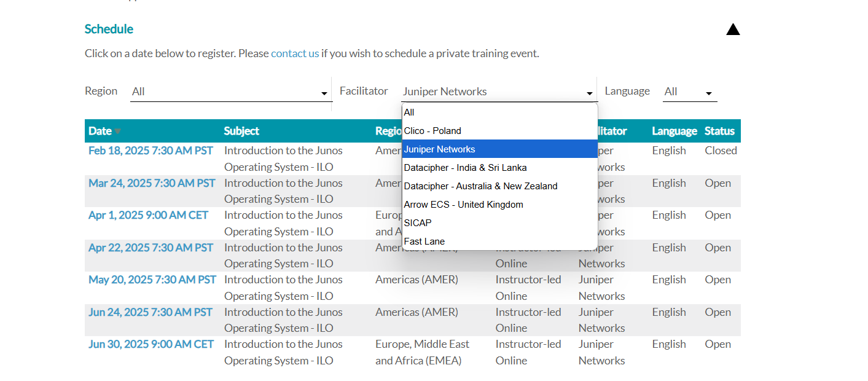Register for Jun 24, 2025 7:30 AM PST

point(151,312)
